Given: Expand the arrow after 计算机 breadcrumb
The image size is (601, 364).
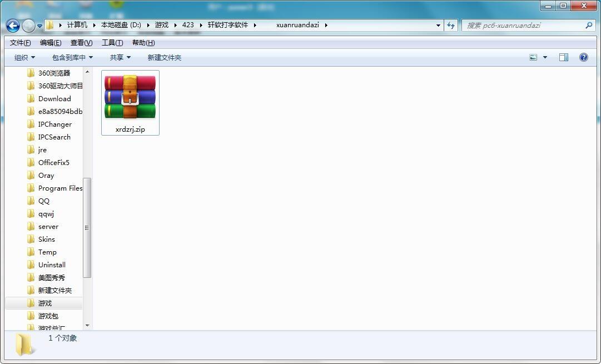Looking at the screenshot, I should tap(94, 26).
